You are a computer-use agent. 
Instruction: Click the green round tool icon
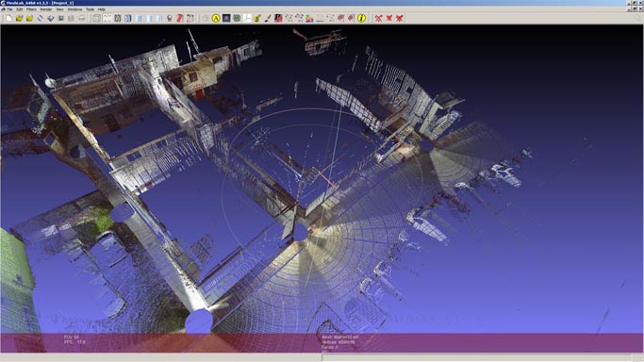tap(237, 18)
